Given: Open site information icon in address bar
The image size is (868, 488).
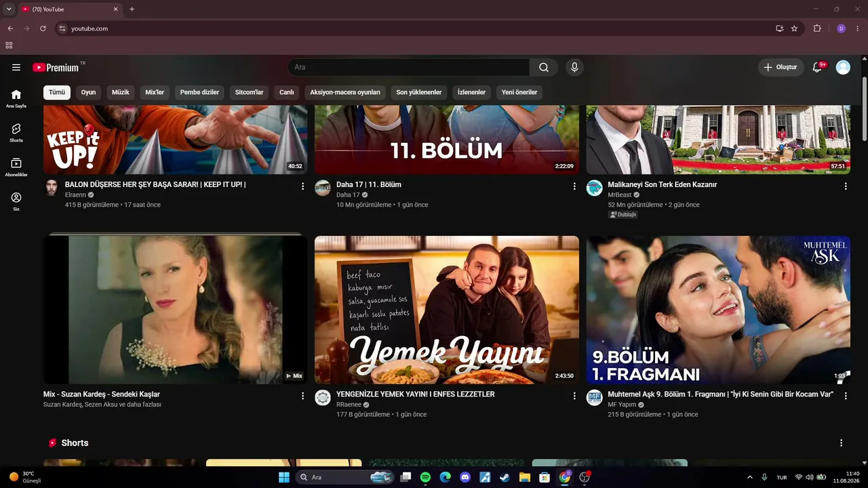Looking at the screenshot, I should (x=62, y=28).
